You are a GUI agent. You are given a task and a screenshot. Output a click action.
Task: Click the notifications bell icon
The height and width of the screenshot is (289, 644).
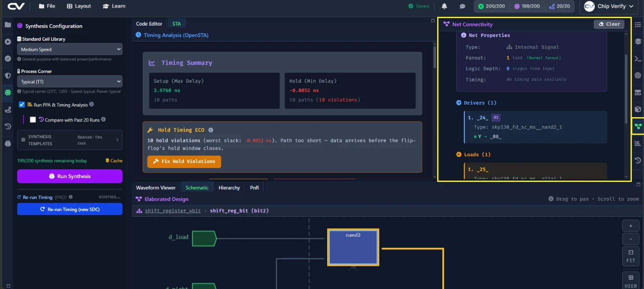coord(444,6)
